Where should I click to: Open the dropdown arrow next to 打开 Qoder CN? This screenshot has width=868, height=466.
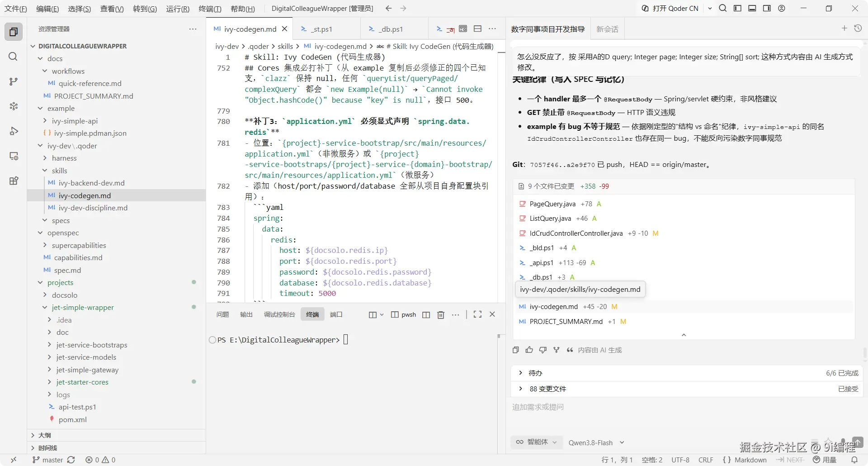point(710,8)
